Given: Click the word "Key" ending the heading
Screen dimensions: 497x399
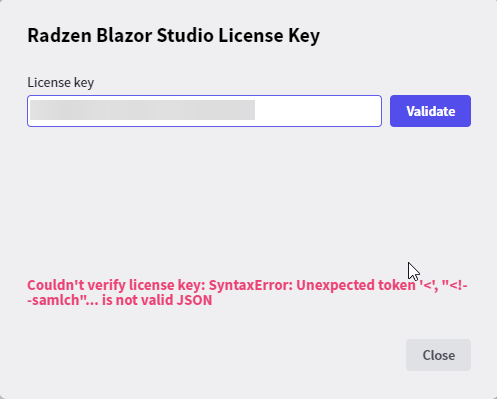Looking at the screenshot, I should tap(304, 36).
